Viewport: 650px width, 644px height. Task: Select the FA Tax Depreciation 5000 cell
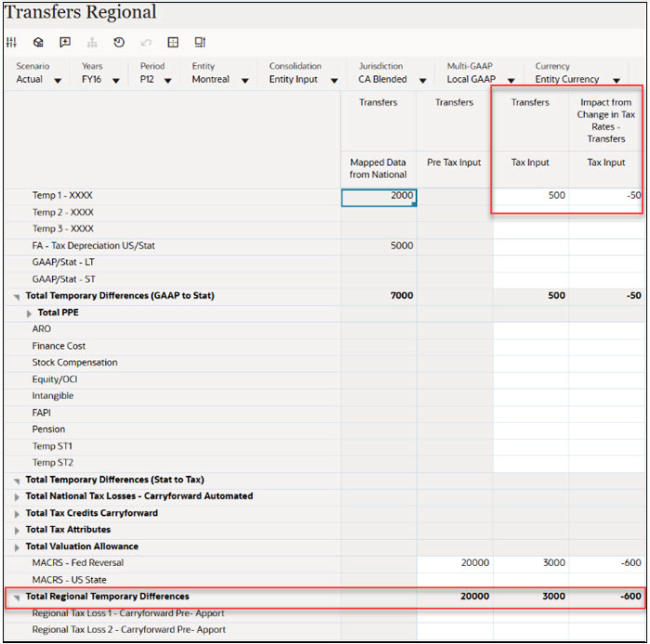click(379, 246)
